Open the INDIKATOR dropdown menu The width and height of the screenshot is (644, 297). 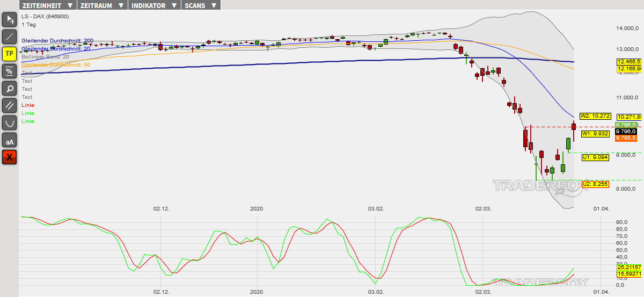pos(155,5)
